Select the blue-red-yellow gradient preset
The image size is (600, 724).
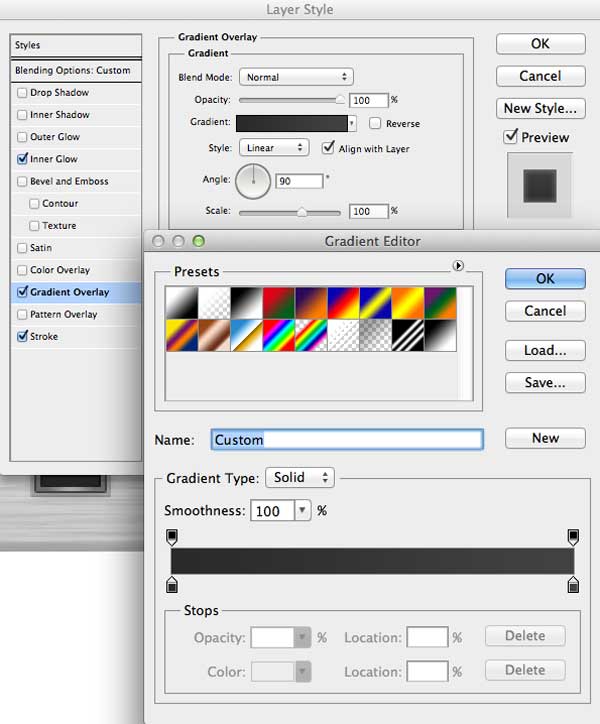pos(344,303)
